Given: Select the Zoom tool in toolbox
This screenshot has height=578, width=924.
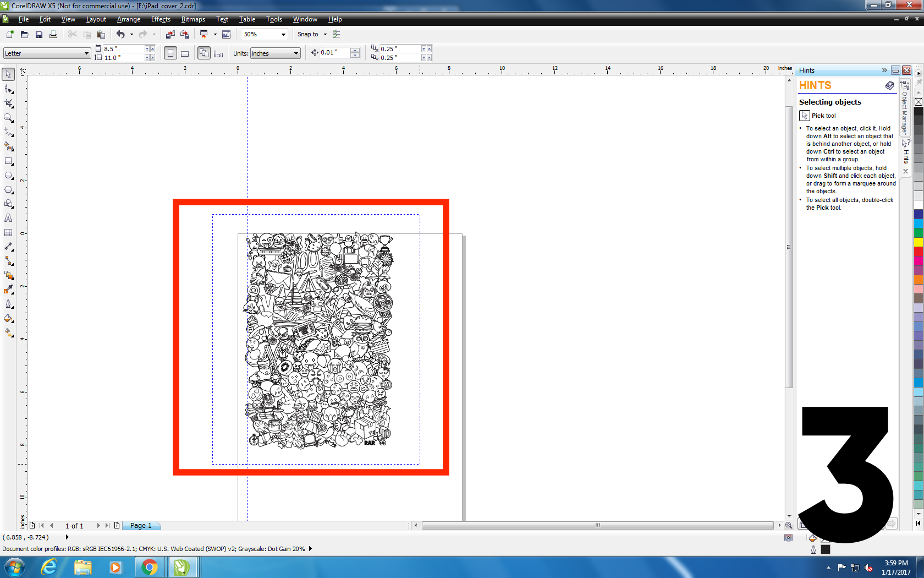Looking at the screenshot, I should tap(8, 118).
